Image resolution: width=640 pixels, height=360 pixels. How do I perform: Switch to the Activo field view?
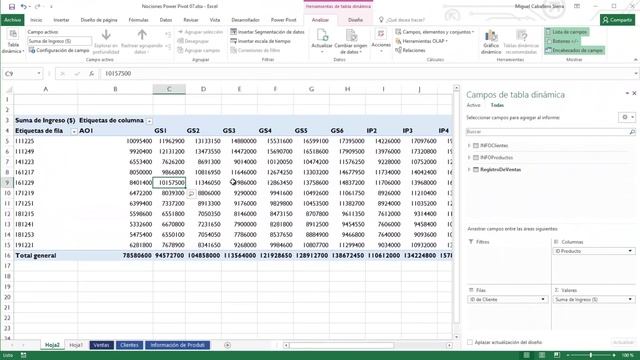473,105
